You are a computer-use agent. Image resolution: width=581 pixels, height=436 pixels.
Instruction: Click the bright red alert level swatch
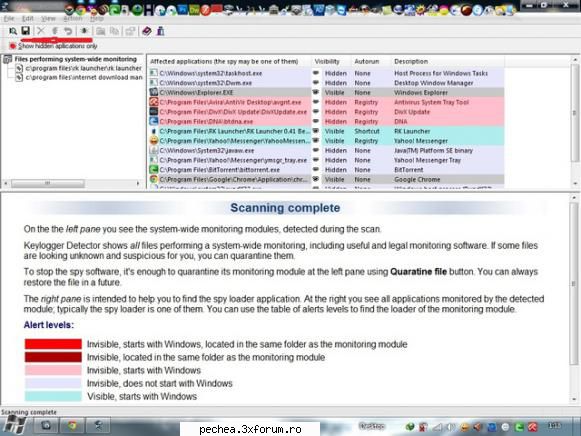[53, 344]
